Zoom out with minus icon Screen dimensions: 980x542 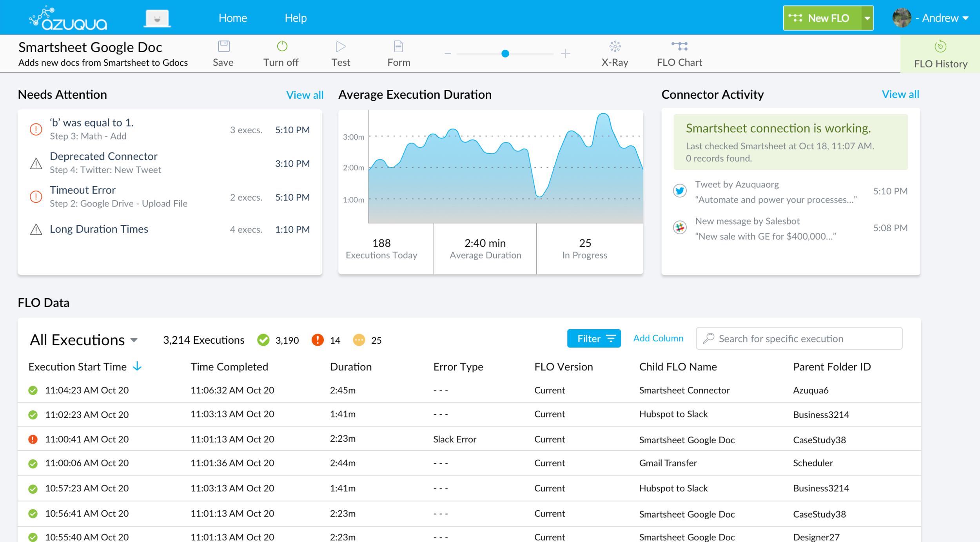[448, 54]
